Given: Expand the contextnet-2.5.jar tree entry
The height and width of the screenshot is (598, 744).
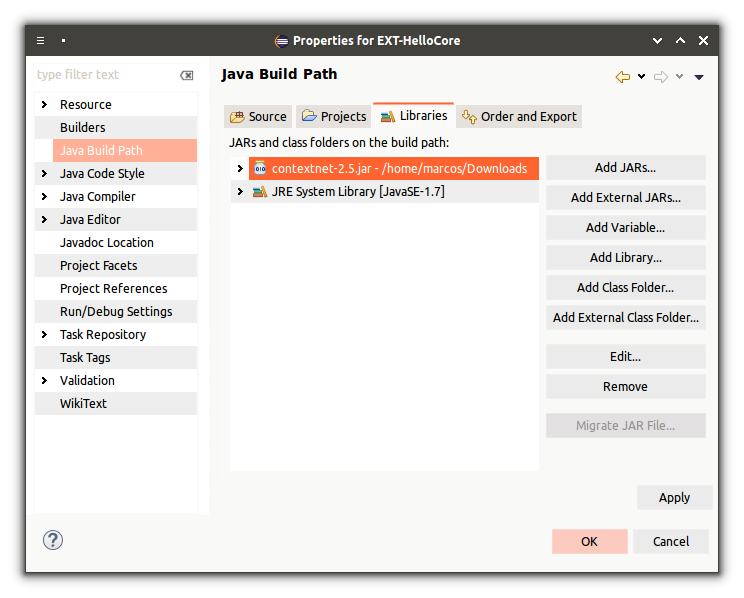Looking at the screenshot, I should click(x=240, y=168).
